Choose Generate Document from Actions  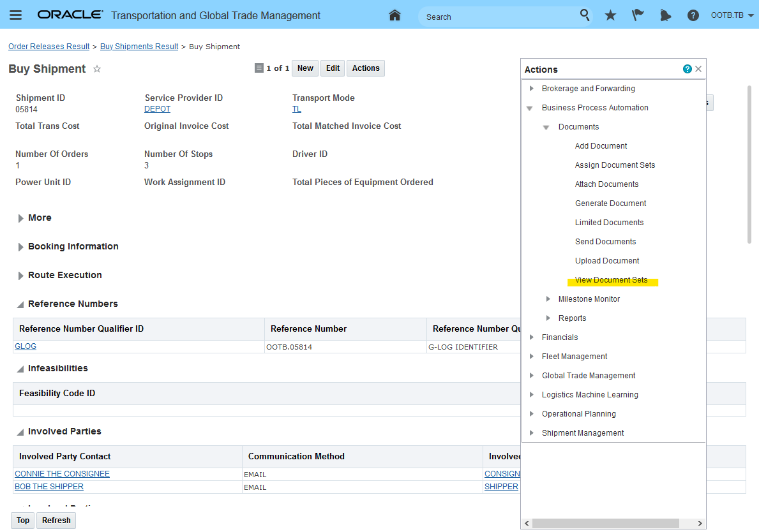pyautogui.click(x=610, y=203)
